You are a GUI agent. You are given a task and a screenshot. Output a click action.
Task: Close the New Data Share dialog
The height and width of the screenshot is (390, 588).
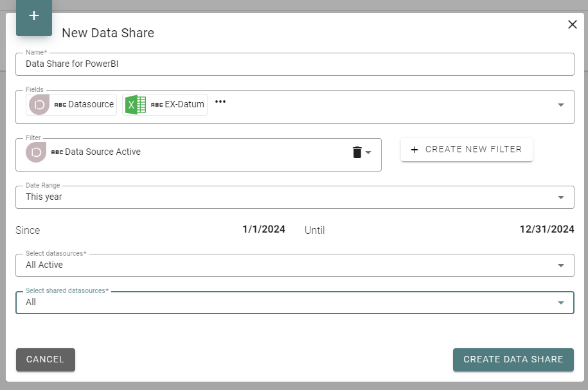[x=572, y=24]
